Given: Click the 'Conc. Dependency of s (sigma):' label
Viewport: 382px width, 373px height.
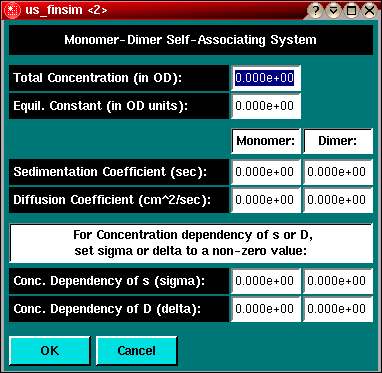Looking at the screenshot, I should tap(119, 281).
